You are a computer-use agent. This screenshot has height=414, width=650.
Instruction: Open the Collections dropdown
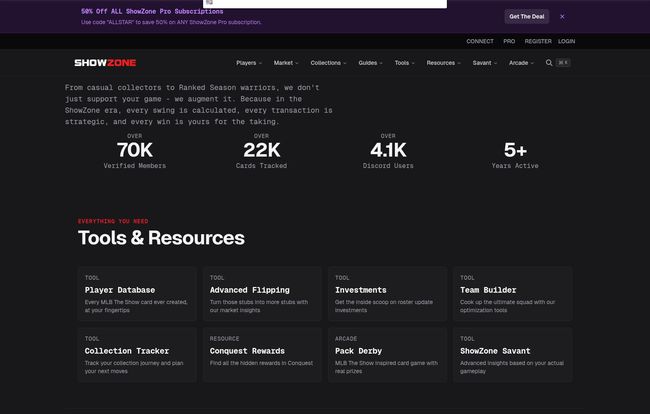328,63
